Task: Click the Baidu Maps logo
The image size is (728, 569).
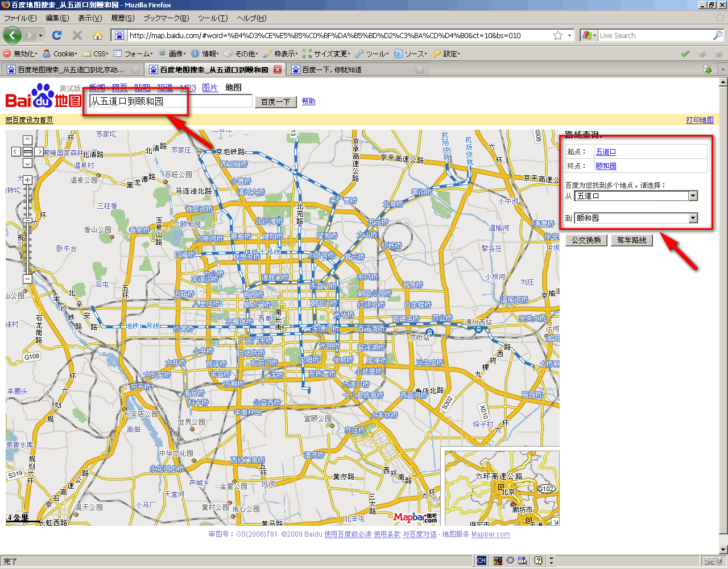Action: pos(44,96)
